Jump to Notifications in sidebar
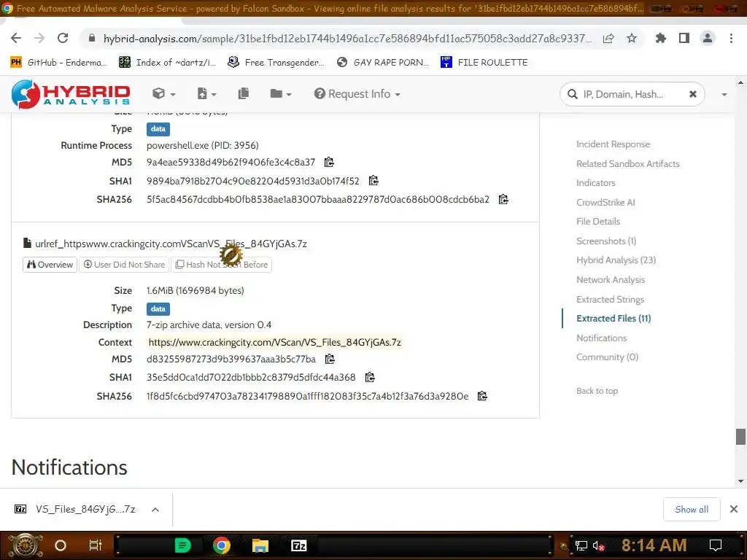 [x=601, y=338]
